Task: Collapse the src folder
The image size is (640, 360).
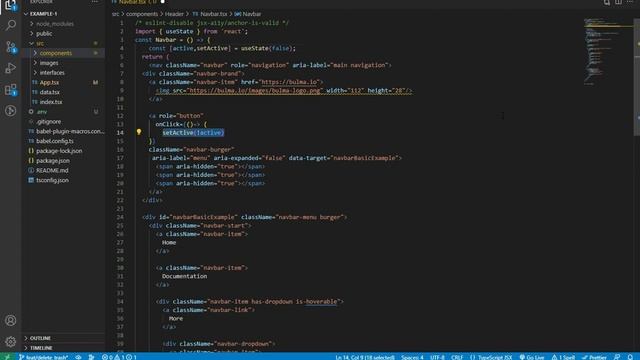Action: point(63,43)
